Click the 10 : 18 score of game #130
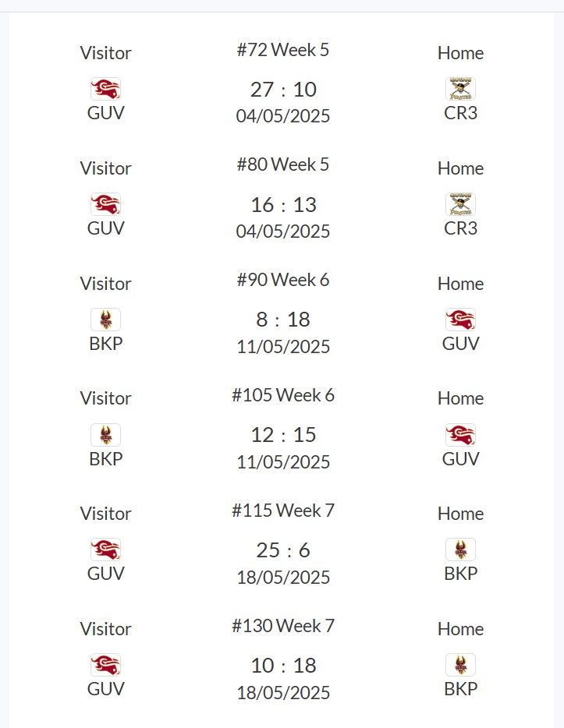Screen dimensions: 564x728 (x=283, y=666)
